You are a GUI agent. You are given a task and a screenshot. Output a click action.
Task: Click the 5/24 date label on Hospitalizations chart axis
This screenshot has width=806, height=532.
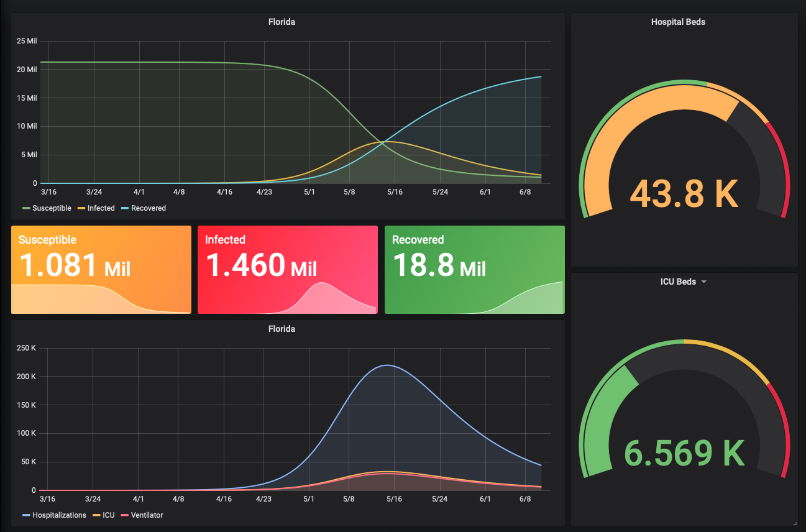click(440, 499)
